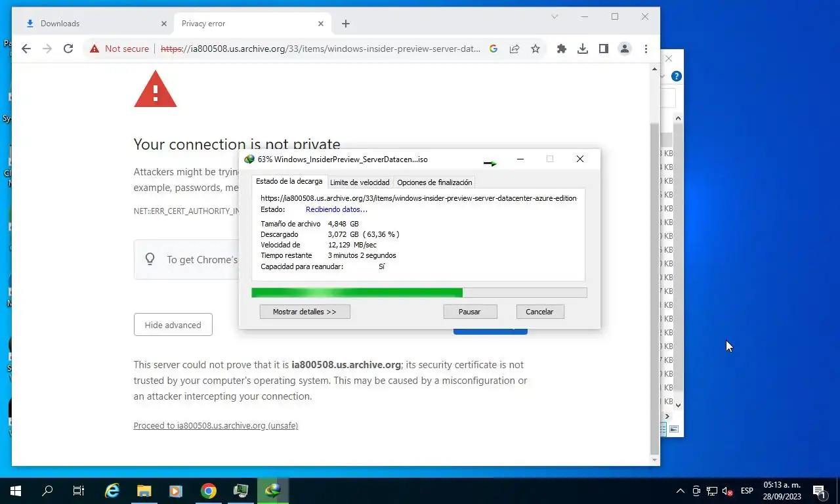Share this page icon in address bar
840x504 pixels.
[x=514, y=49]
